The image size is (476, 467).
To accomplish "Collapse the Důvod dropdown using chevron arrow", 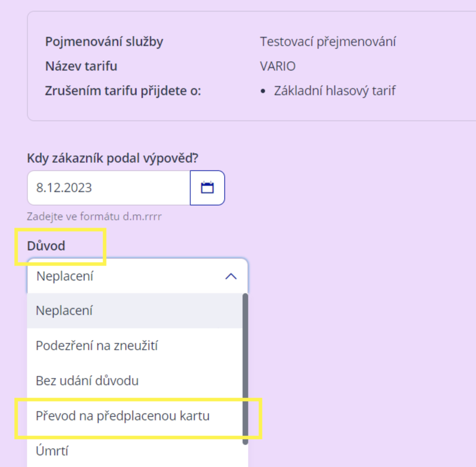I will [x=231, y=276].
